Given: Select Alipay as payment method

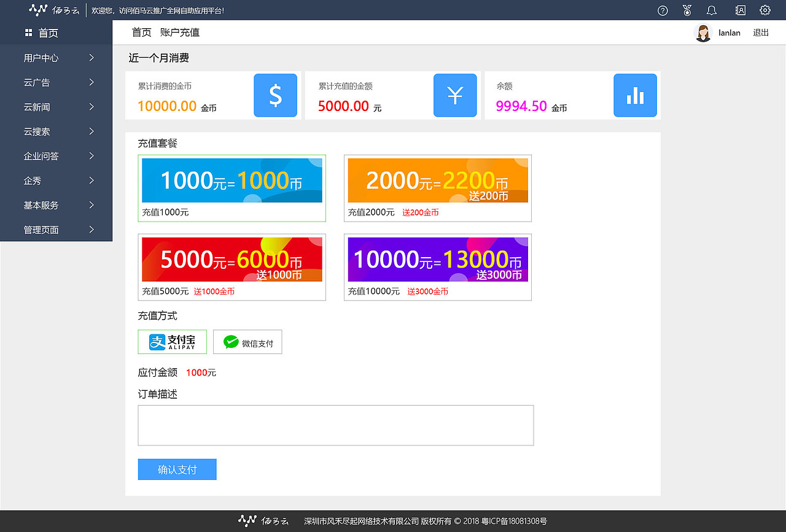Looking at the screenshot, I should coord(172,342).
